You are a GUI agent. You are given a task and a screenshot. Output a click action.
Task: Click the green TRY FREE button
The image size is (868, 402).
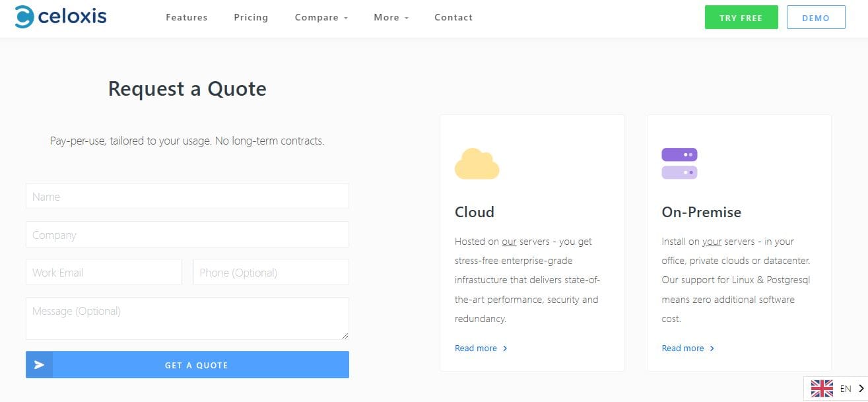741,17
